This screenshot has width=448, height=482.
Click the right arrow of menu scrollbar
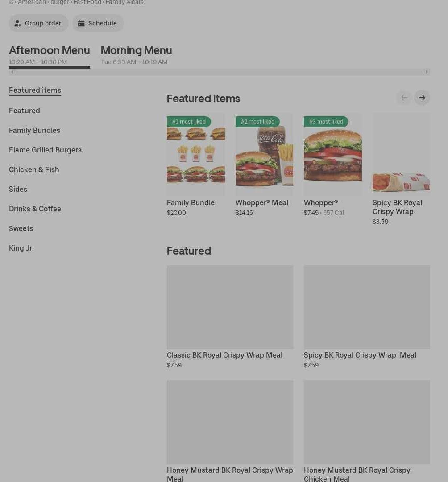pyautogui.click(x=427, y=72)
